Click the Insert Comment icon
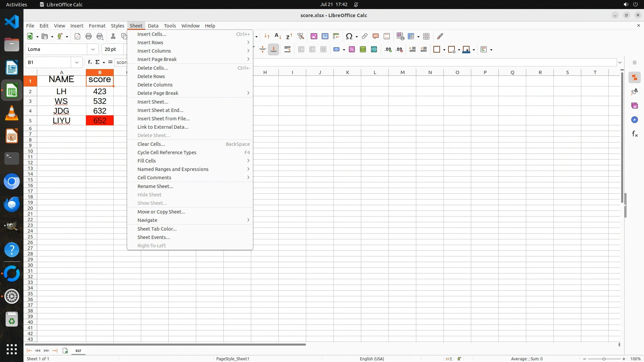This screenshot has height=362, width=644. 376,36
